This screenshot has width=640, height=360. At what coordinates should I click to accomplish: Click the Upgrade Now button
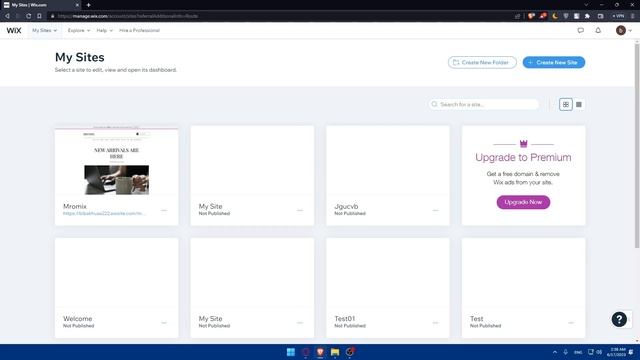click(523, 202)
